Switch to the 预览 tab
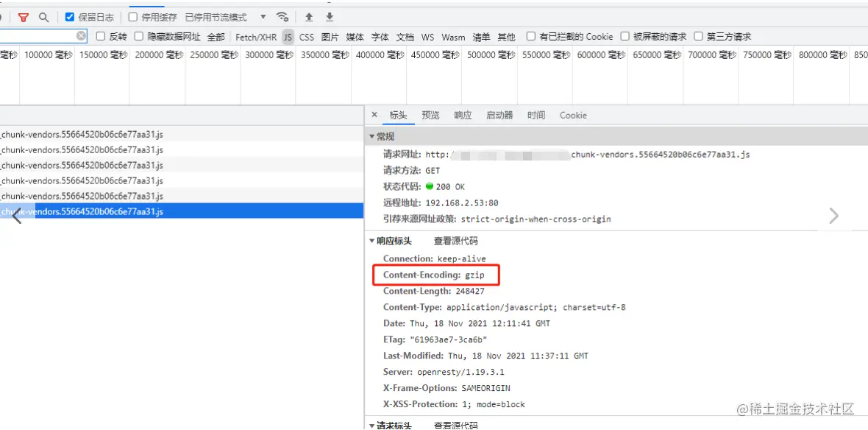The height and width of the screenshot is (430, 868). pyautogui.click(x=430, y=116)
